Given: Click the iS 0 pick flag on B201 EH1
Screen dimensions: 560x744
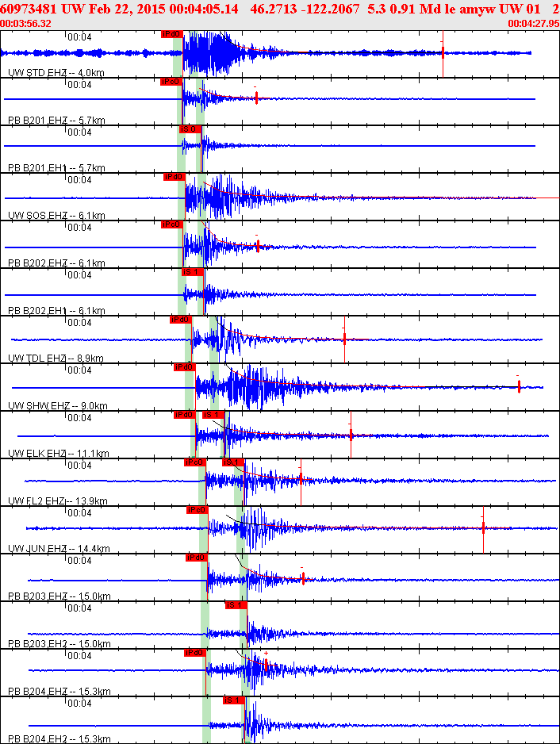Looking at the screenshot, I should click(190, 129).
